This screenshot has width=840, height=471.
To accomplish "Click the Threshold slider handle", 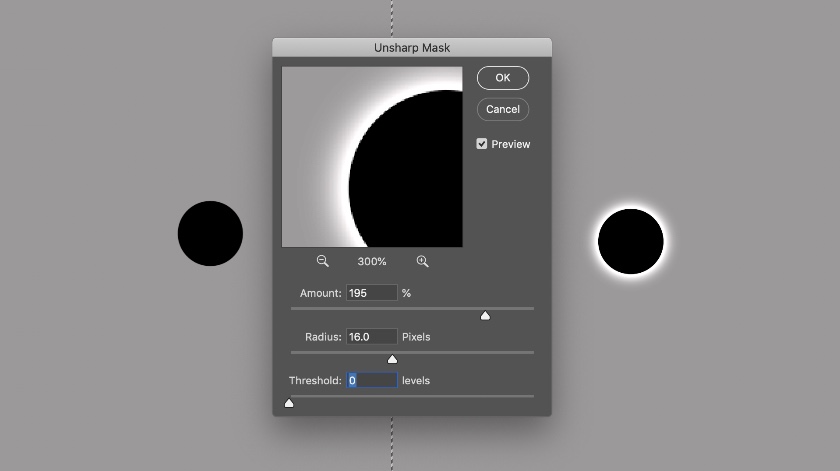I will coord(289,403).
